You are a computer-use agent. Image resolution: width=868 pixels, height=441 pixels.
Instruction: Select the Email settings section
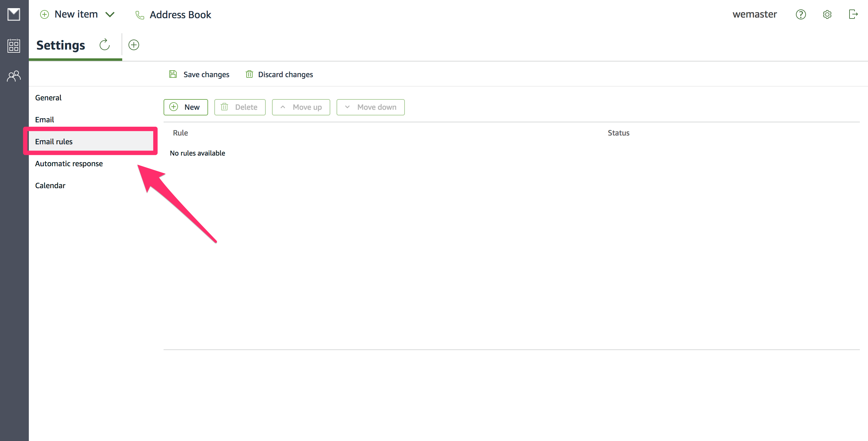click(44, 120)
